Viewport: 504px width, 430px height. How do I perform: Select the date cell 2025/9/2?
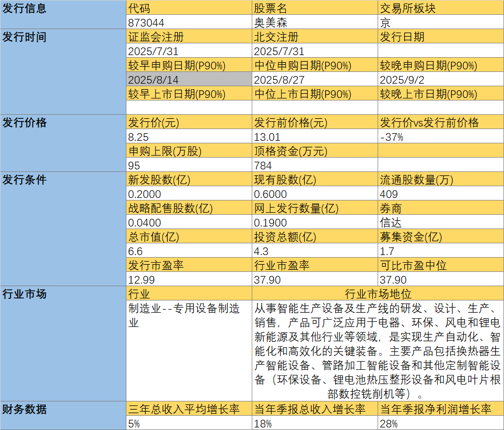pyautogui.click(x=441, y=79)
